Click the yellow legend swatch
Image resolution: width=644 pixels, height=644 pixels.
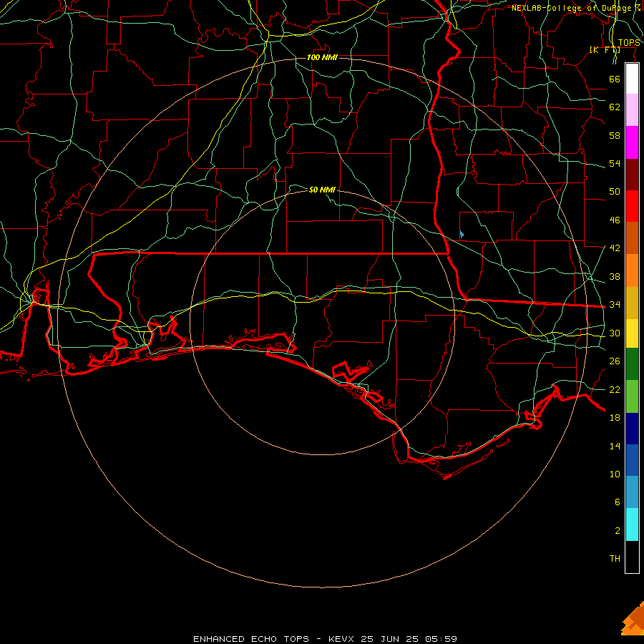point(632,333)
